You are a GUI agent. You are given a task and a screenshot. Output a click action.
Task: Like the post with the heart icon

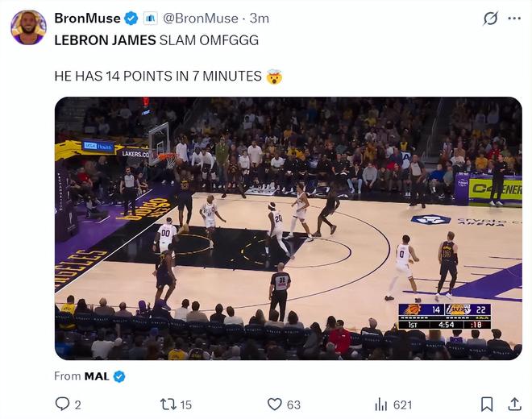(x=274, y=404)
